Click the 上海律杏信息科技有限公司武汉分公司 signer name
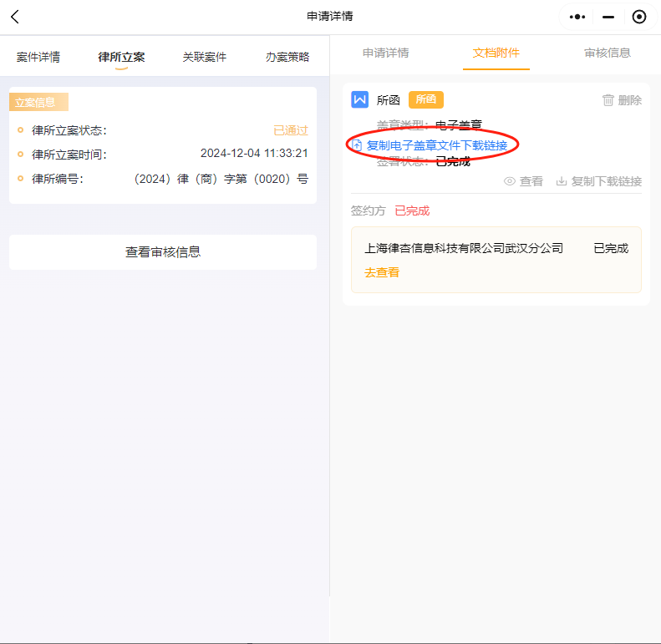This screenshot has width=661, height=644. [465, 248]
